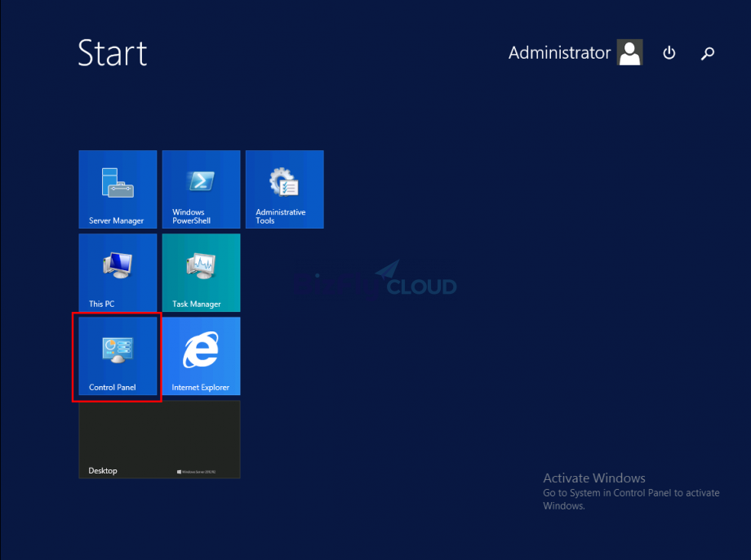Switch to the Desktop tile
Screen dimensions: 751x560
click(x=159, y=439)
